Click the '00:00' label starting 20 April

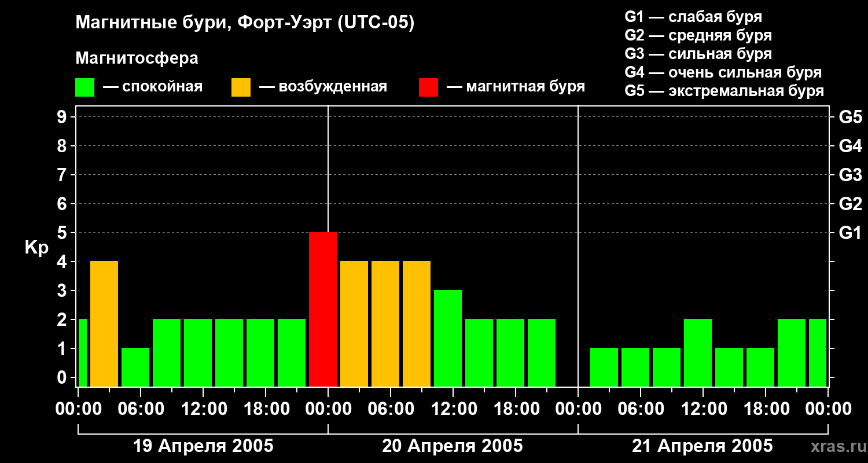(x=328, y=409)
